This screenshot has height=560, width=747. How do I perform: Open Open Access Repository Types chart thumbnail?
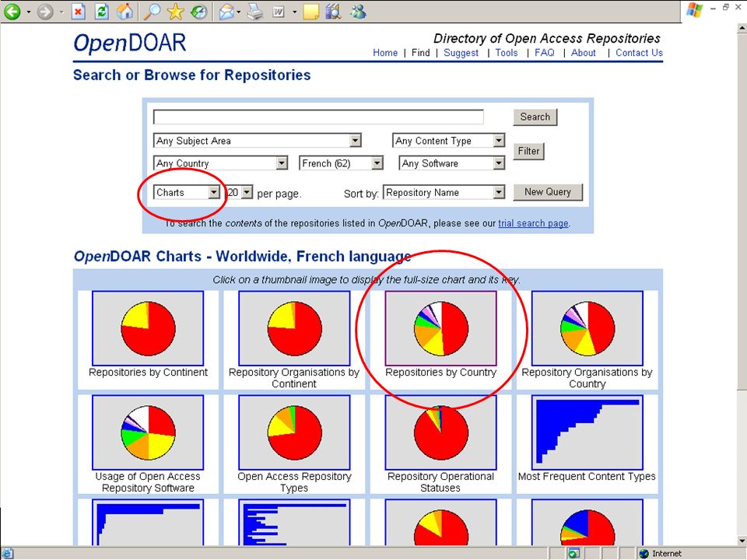click(x=294, y=432)
